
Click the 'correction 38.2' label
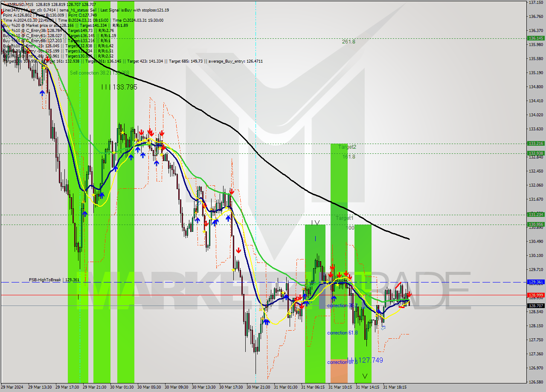coord(342,306)
